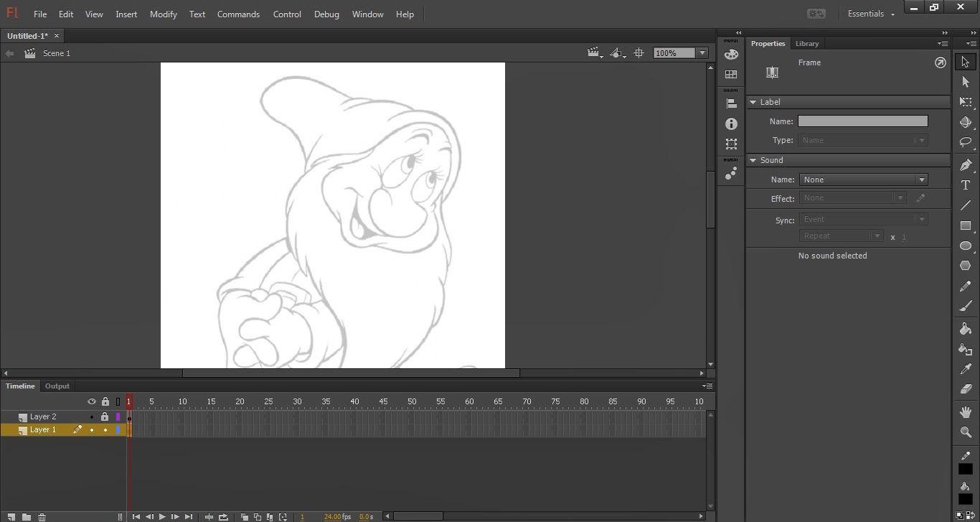Open the Motion Presets panel icon
The height and width of the screenshot is (522, 980).
731,174
